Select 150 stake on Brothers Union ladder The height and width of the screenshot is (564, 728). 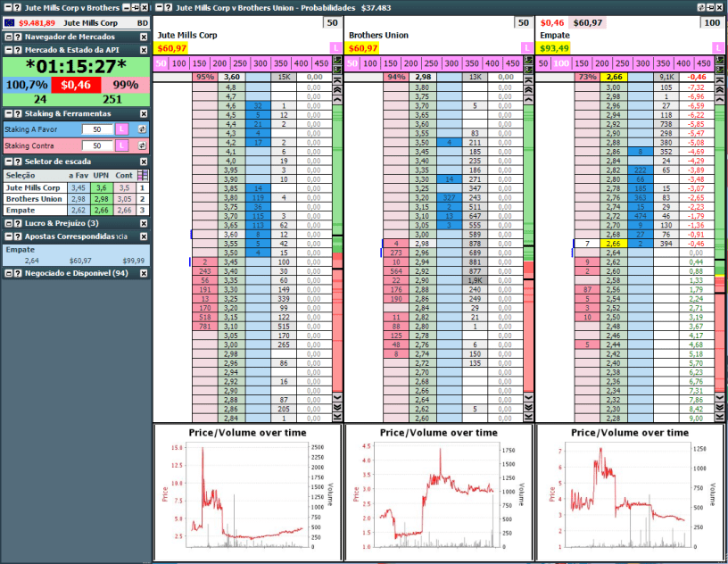(x=391, y=63)
